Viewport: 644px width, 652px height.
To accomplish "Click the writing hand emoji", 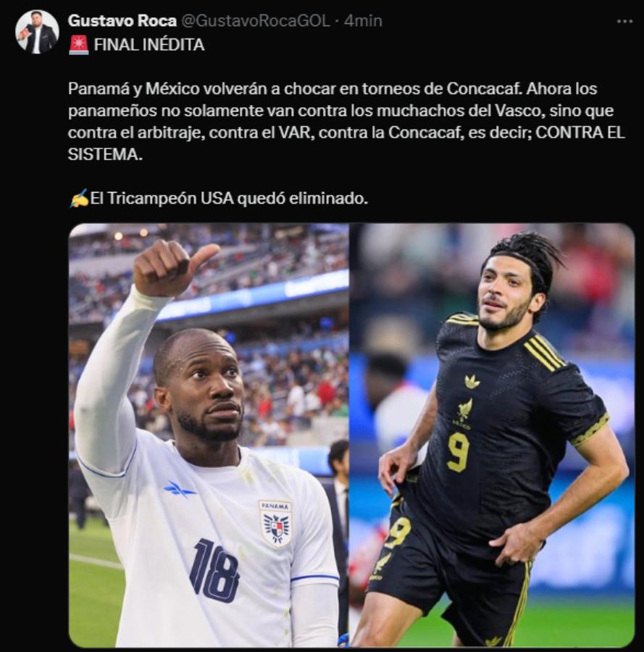I will [78, 198].
